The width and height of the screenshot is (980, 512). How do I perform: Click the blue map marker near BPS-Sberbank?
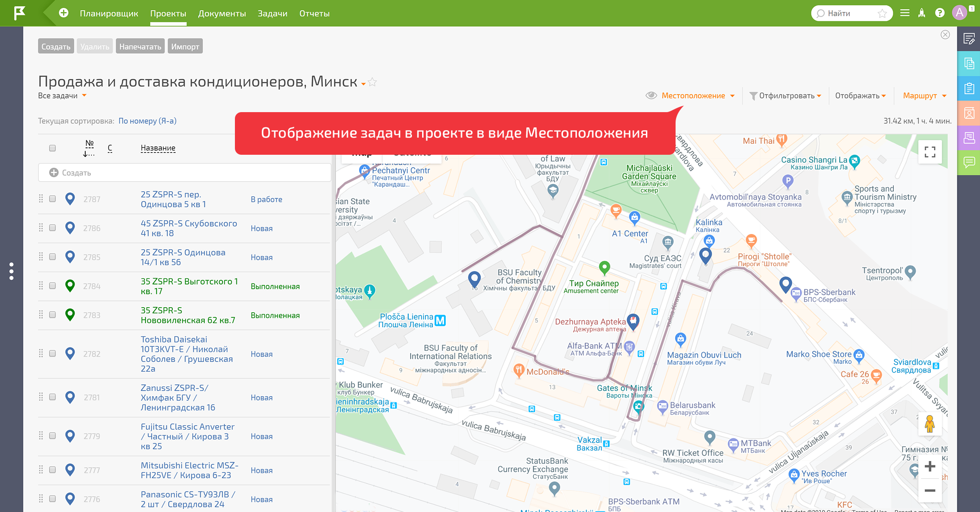tap(785, 284)
